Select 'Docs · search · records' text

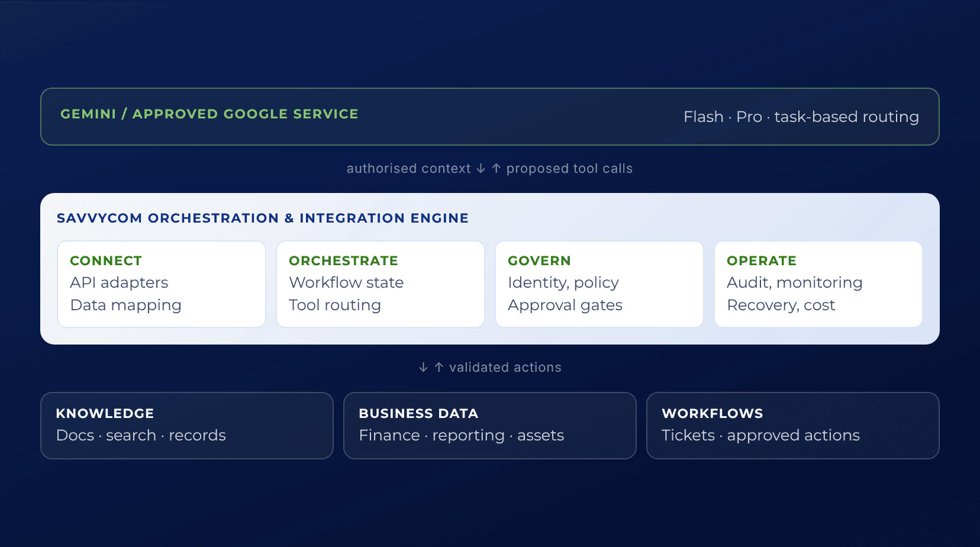coord(141,435)
